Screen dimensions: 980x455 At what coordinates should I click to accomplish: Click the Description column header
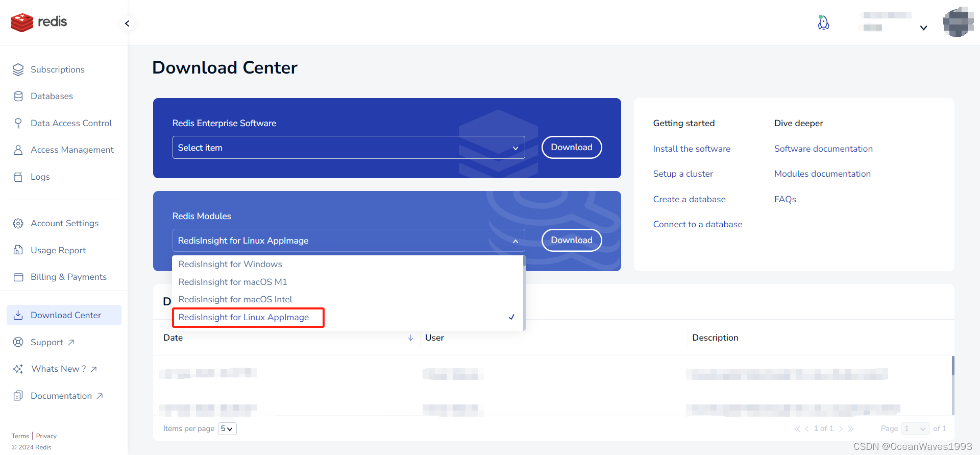715,338
